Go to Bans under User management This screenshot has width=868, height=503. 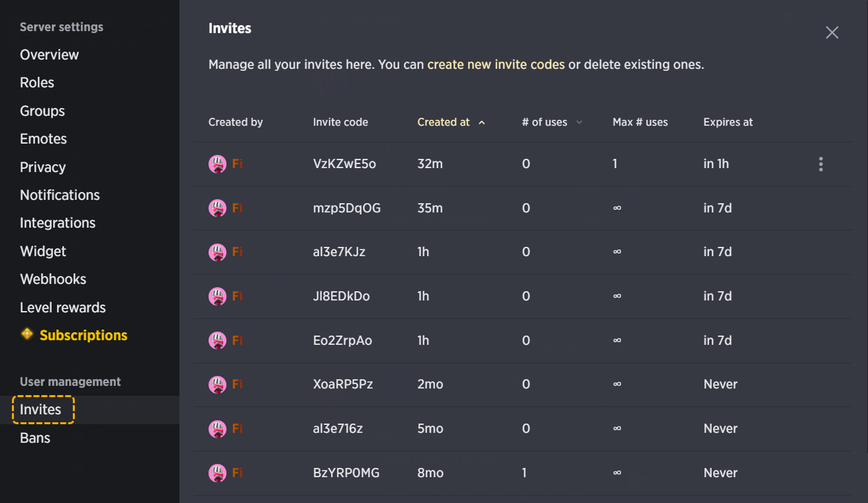[35, 438]
